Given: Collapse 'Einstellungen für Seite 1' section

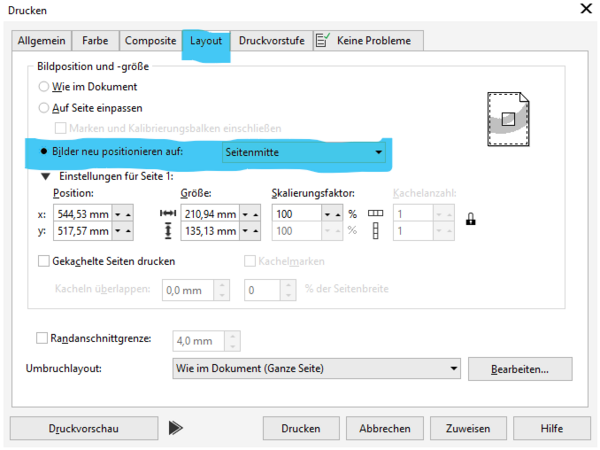Looking at the screenshot, I should click(x=45, y=177).
